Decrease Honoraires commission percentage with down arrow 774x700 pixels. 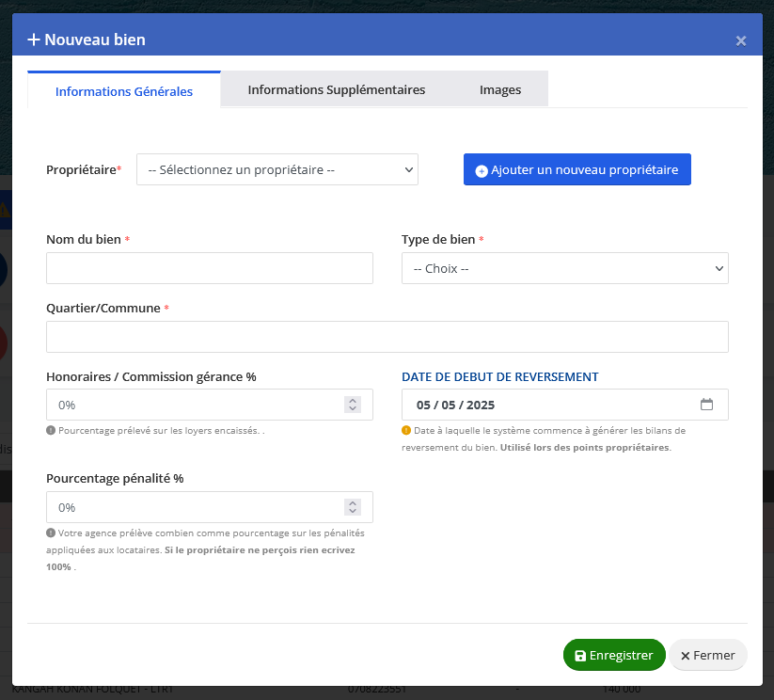[x=353, y=409]
